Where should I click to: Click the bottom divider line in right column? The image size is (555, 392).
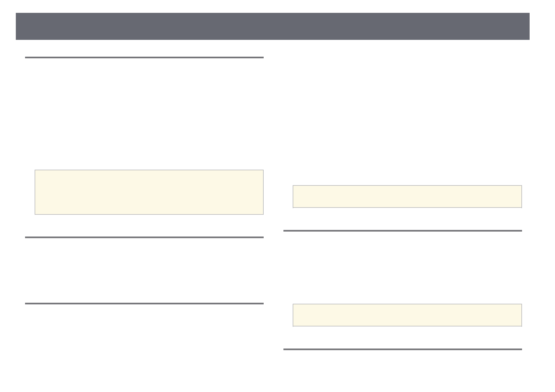pos(402,349)
